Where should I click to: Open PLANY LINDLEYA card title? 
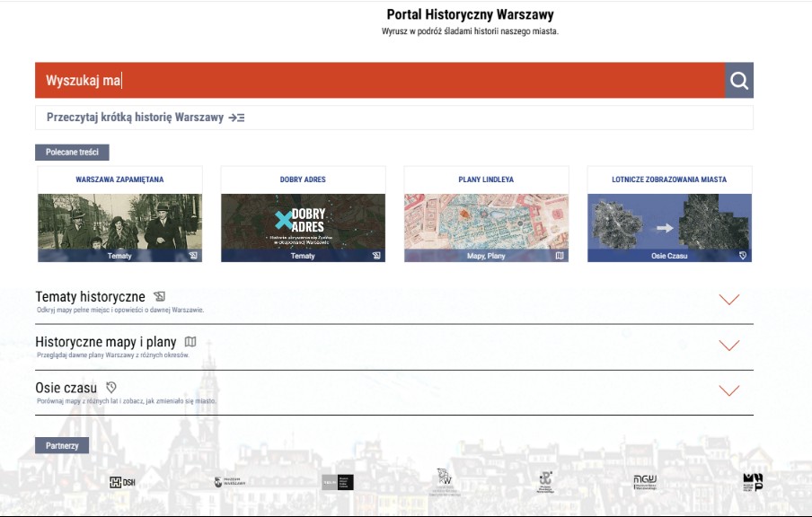(486, 180)
